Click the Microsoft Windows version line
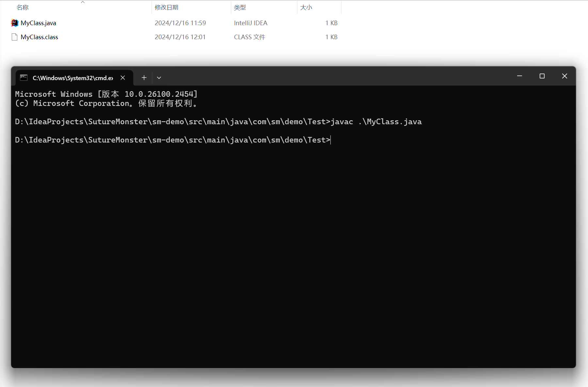Screen dimensions: 588x387 click(x=106, y=94)
